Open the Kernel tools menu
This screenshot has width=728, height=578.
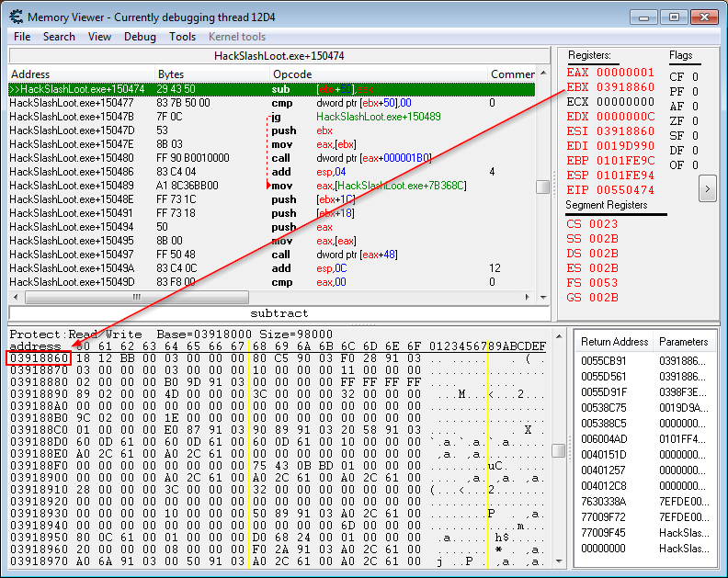(237, 37)
